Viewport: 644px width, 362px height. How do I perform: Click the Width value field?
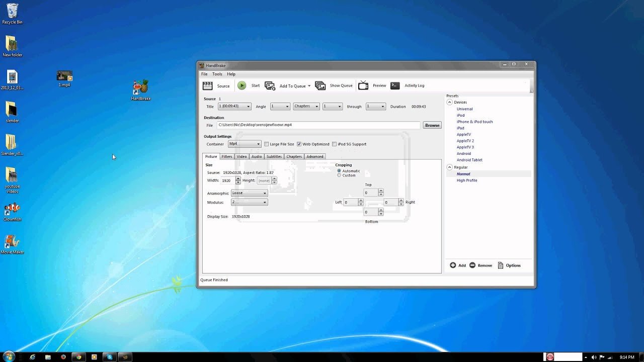(228, 180)
